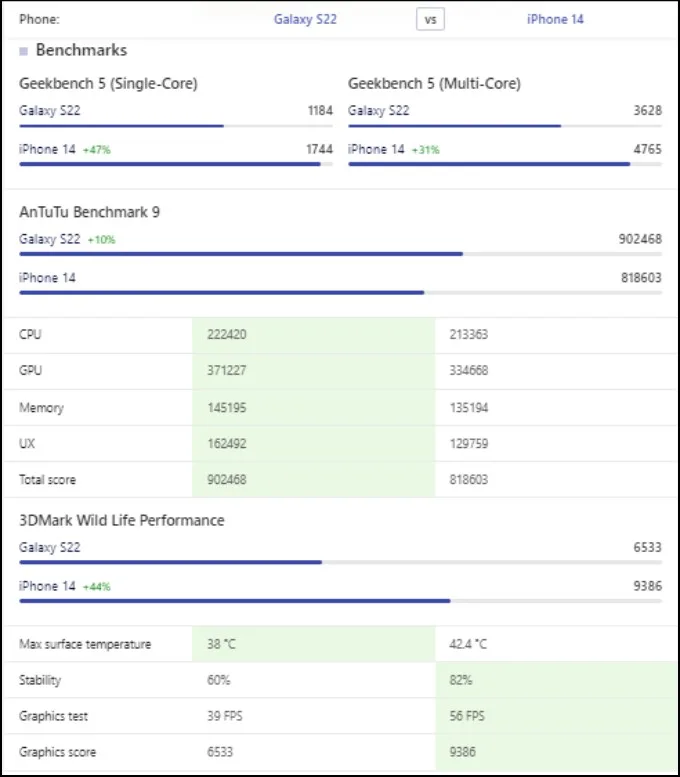The height and width of the screenshot is (777, 680).
Task: Click the CPU row label
Action: click(30, 334)
